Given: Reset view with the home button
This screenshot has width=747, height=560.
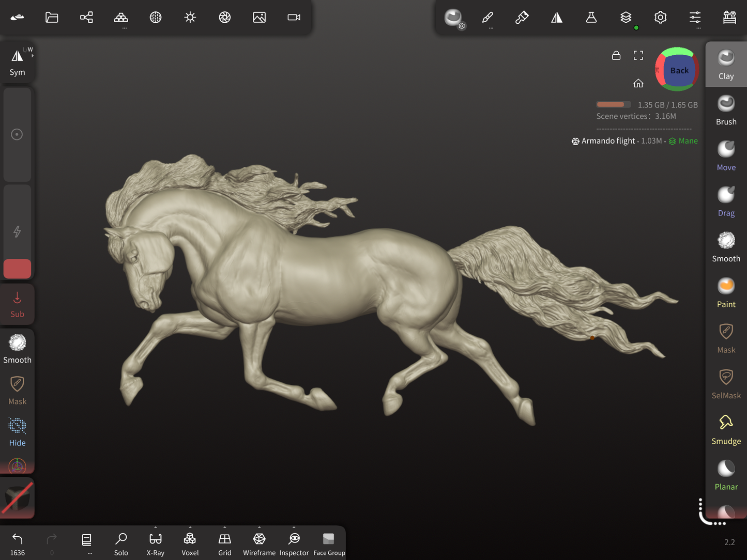Looking at the screenshot, I should [x=638, y=83].
